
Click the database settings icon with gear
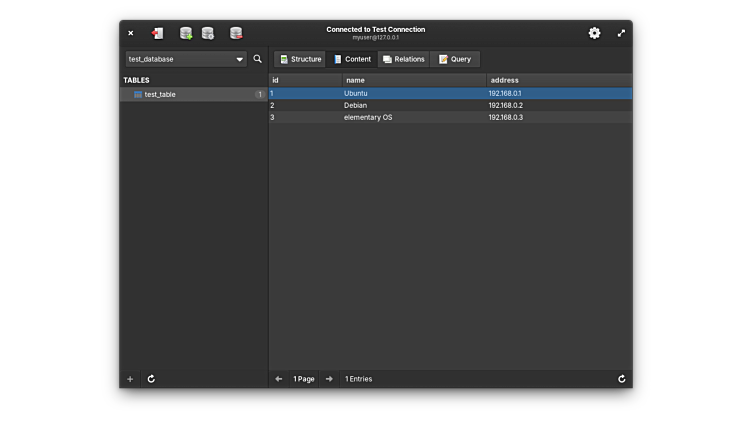tap(208, 33)
